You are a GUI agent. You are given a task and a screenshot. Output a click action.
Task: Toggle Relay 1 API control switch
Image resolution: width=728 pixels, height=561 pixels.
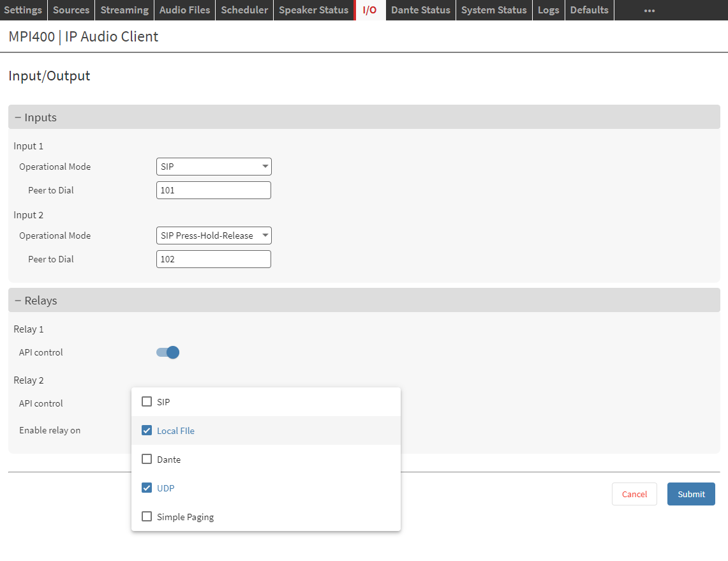tap(168, 352)
